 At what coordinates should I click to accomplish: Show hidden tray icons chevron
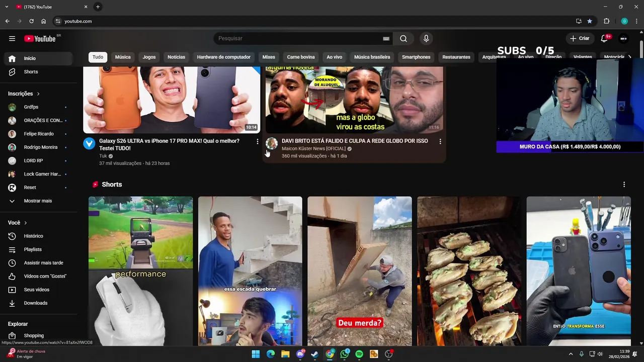(x=571, y=354)
